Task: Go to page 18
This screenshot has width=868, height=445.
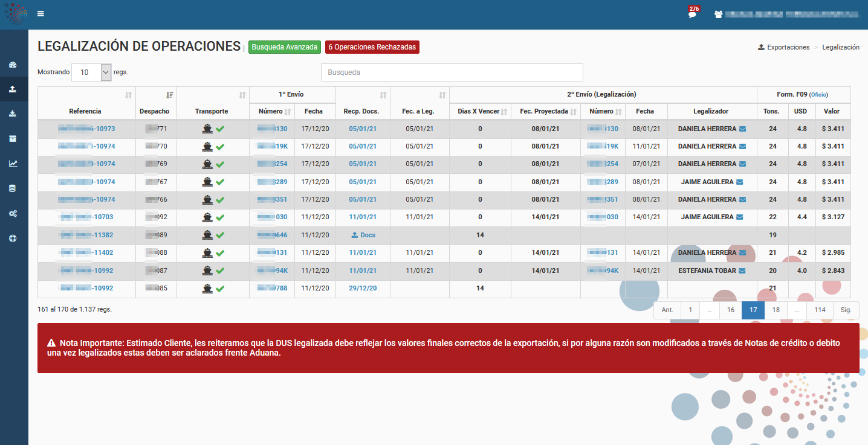Action: (x=776, y=310)
